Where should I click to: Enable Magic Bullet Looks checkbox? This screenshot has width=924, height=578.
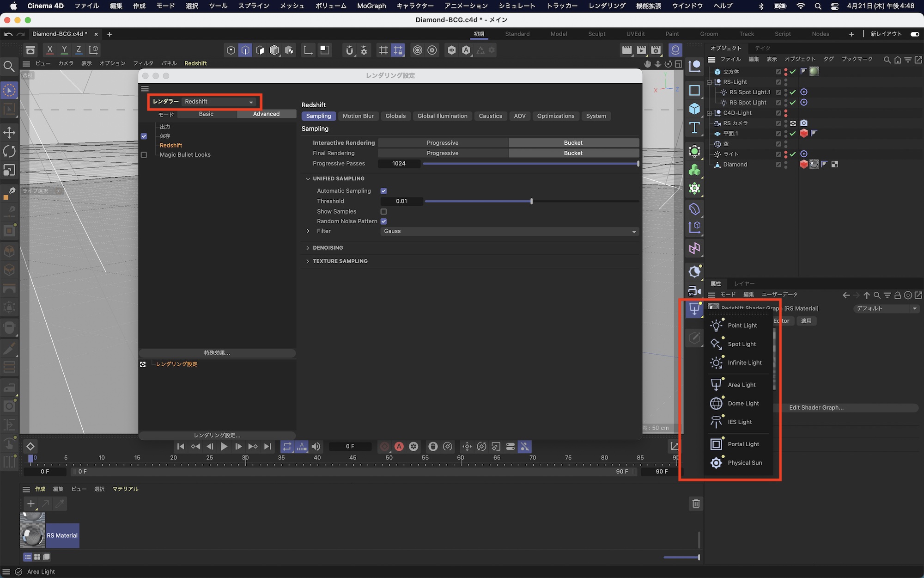[x=144, y=155]
